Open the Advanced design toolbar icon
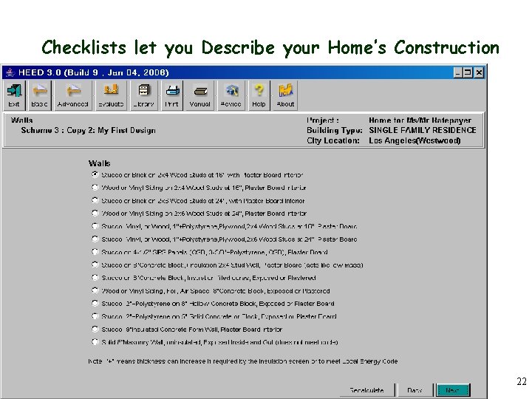 tap(72, 95)
